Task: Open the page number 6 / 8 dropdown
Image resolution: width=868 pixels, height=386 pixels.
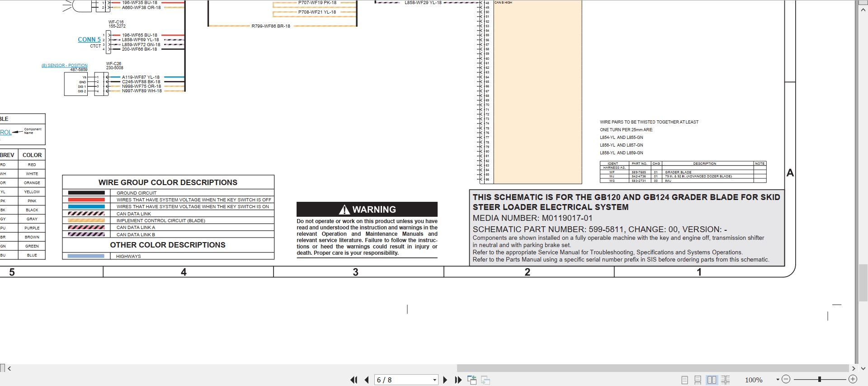Action: coord(434,380)
